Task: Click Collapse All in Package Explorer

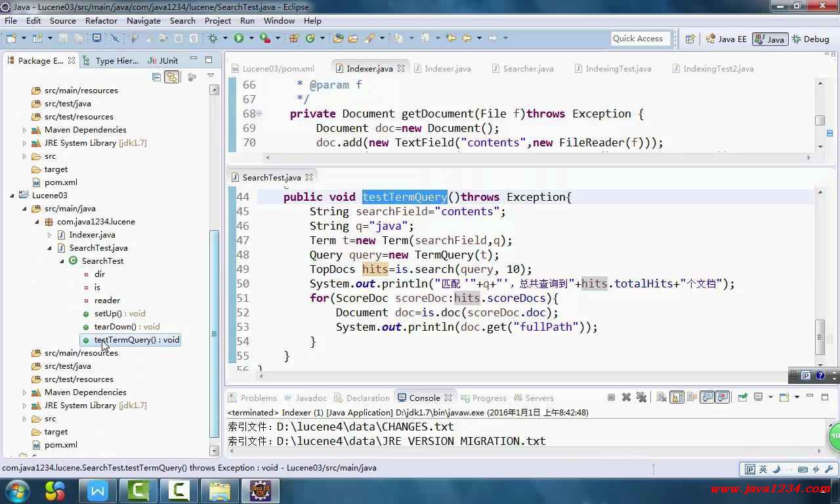Action: coord(156,77)
